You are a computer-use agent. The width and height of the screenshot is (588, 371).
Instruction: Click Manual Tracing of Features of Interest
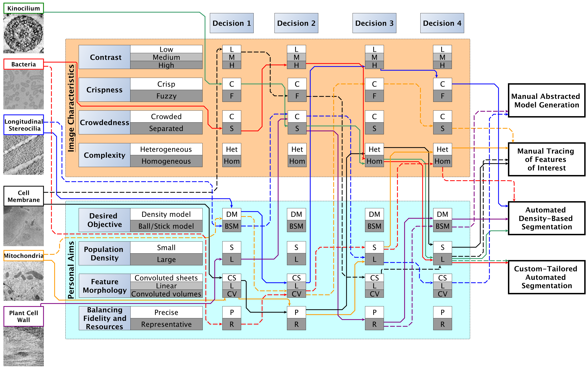(x=547, y=159)
